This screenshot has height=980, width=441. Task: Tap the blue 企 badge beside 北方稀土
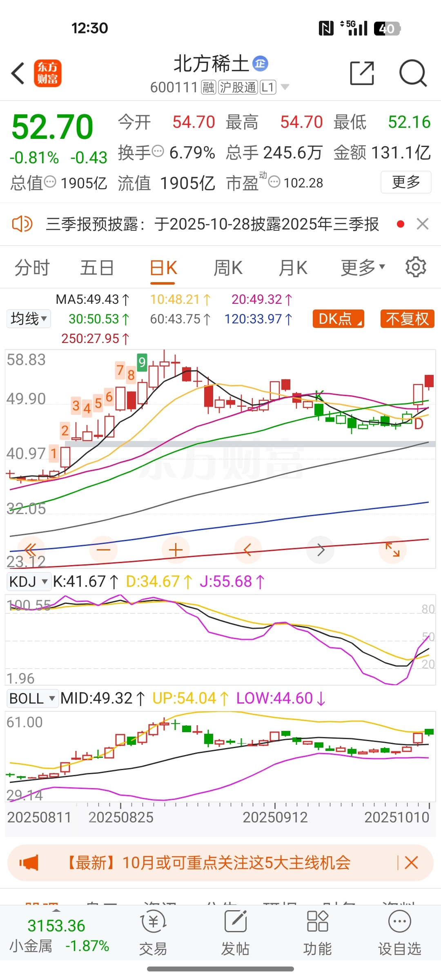260,64
